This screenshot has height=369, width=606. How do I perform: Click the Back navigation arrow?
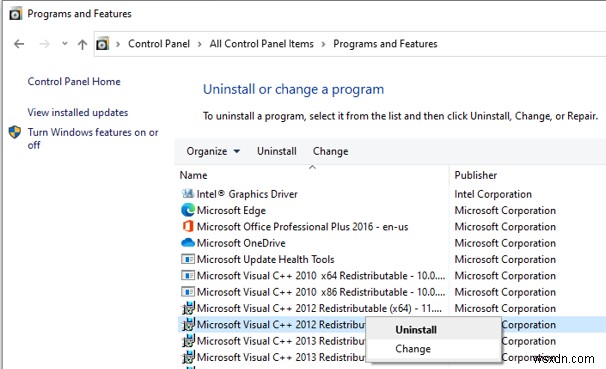[x=19, y=44]
